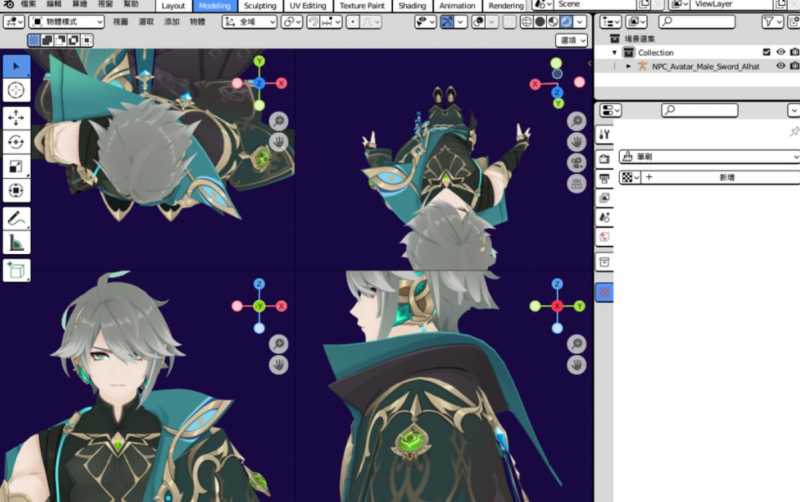The width and height of the screenshot is (800, 502).
Task: Select the Rotate tool
Action: (16, 142)
